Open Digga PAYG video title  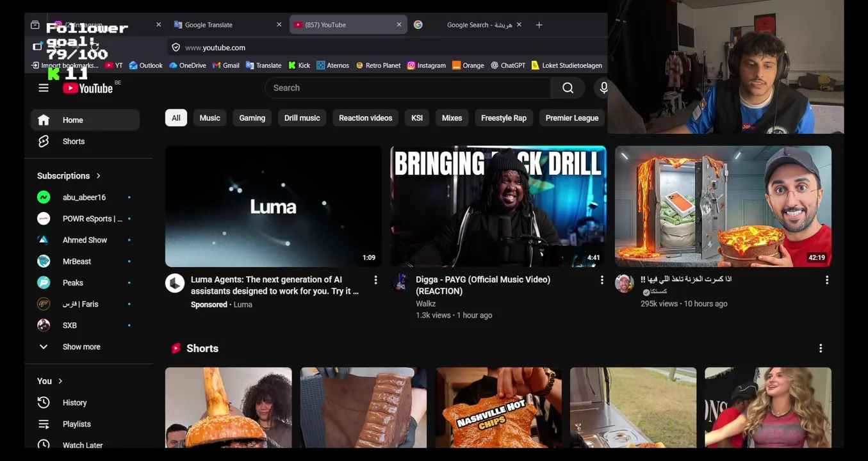point(483,286)
